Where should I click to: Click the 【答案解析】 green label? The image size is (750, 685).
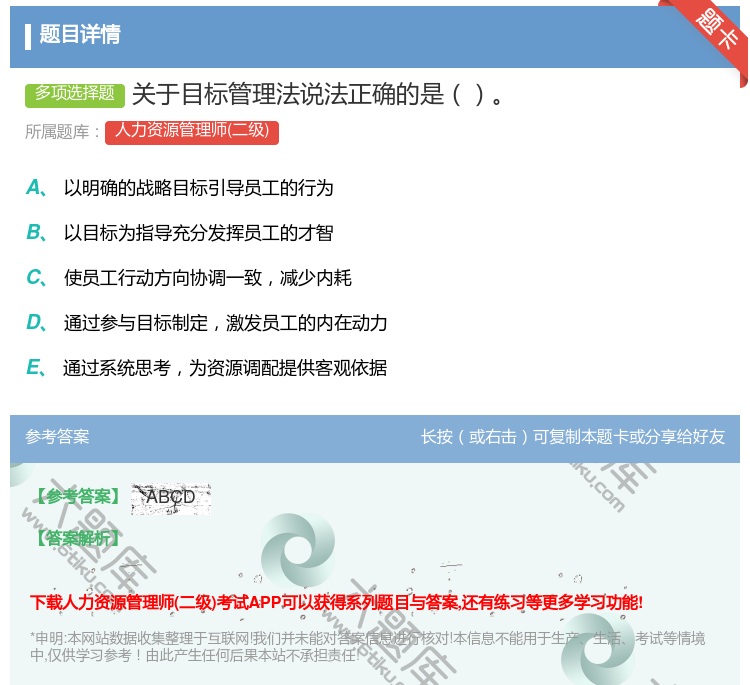(x=78, y=539)
